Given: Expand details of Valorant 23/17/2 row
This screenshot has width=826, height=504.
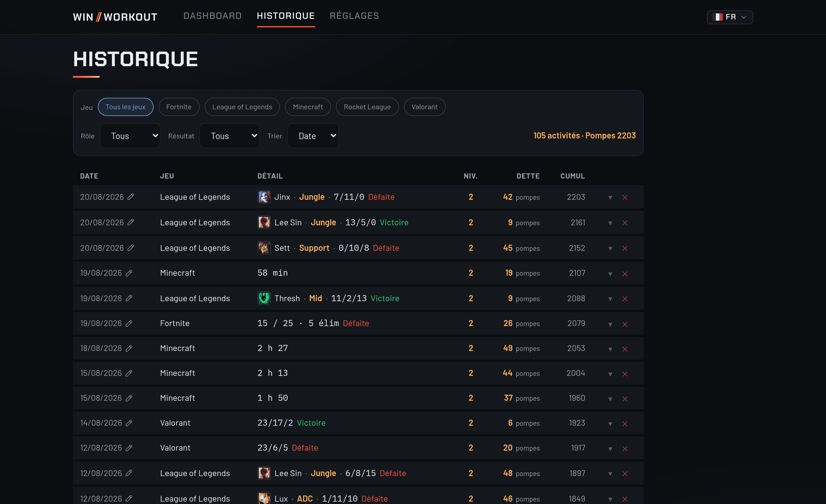Looking at the screenshot, I should 610,424.
